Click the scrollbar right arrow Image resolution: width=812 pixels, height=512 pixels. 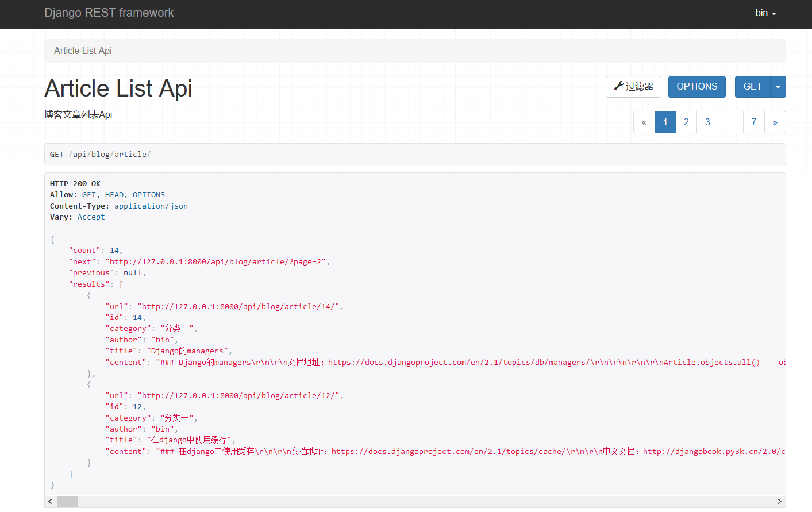click(779, 501)
